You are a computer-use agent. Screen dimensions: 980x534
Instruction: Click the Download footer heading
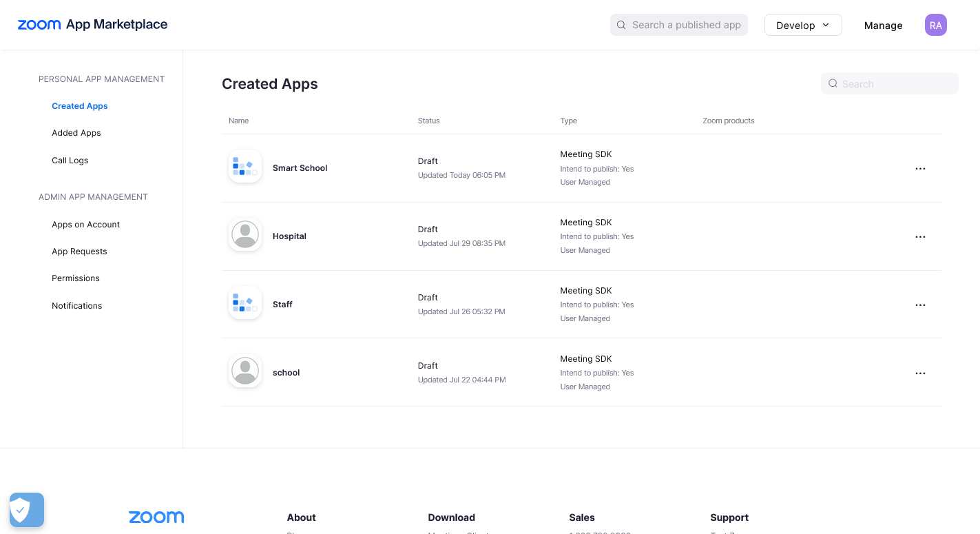452,517
